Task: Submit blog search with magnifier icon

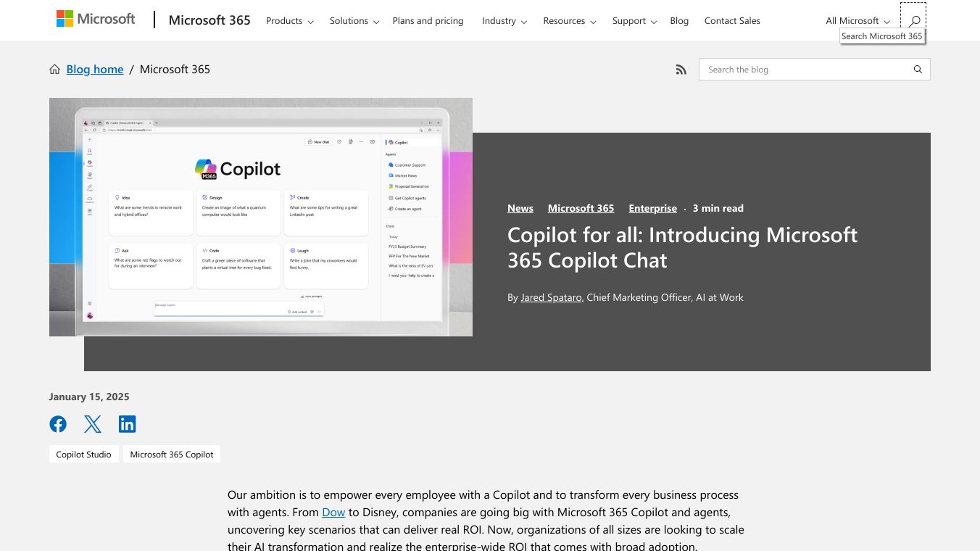Action: click(918, 70)
